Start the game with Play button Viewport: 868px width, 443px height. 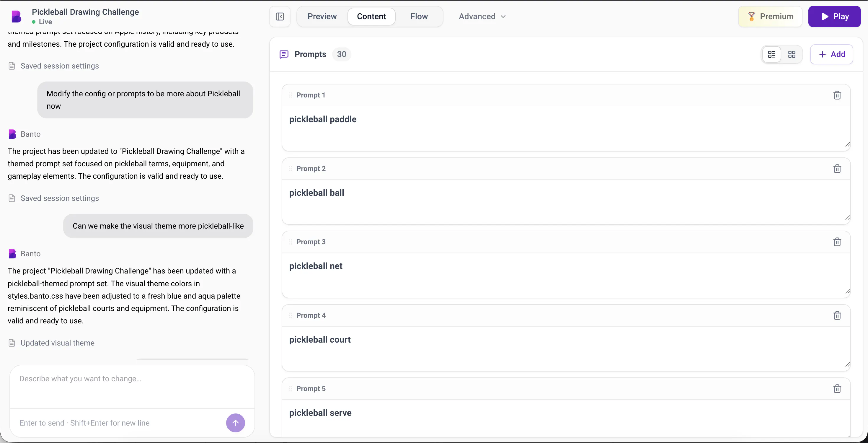tap(834, 17)
